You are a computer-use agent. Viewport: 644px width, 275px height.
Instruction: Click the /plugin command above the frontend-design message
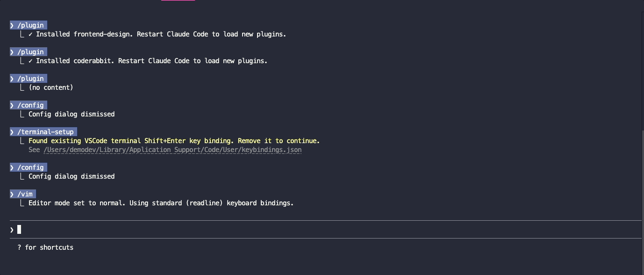click(30, 25)
